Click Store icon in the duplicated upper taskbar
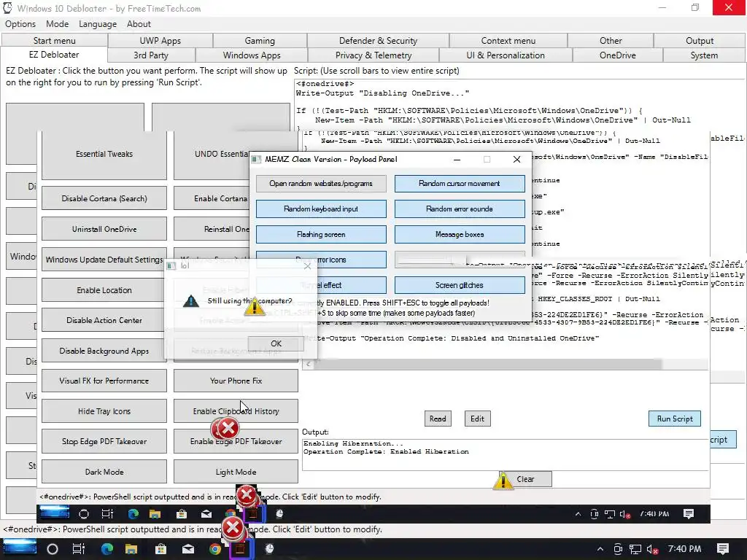 click(182, 514)
